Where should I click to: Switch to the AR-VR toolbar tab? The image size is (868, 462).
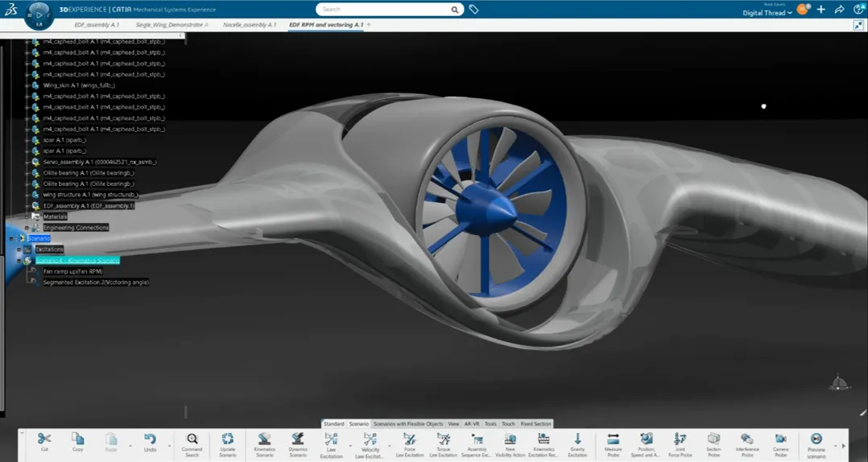(x=472, y=424)
